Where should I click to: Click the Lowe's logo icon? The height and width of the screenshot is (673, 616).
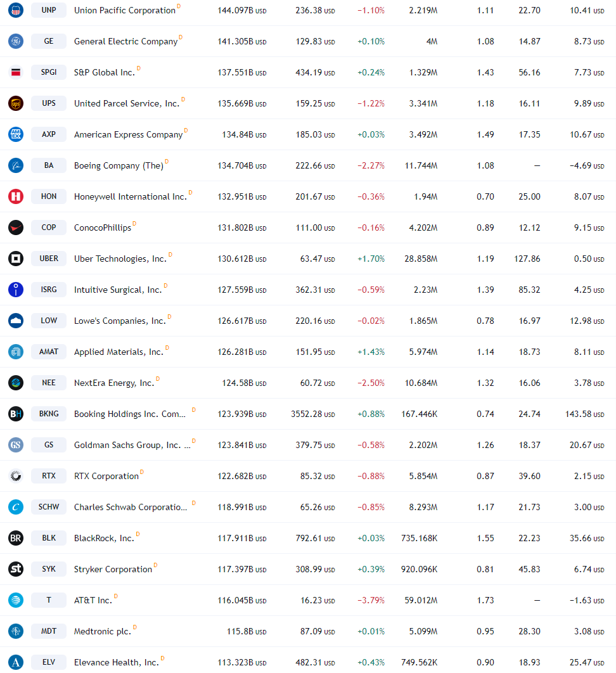click(x=16, y=321)
